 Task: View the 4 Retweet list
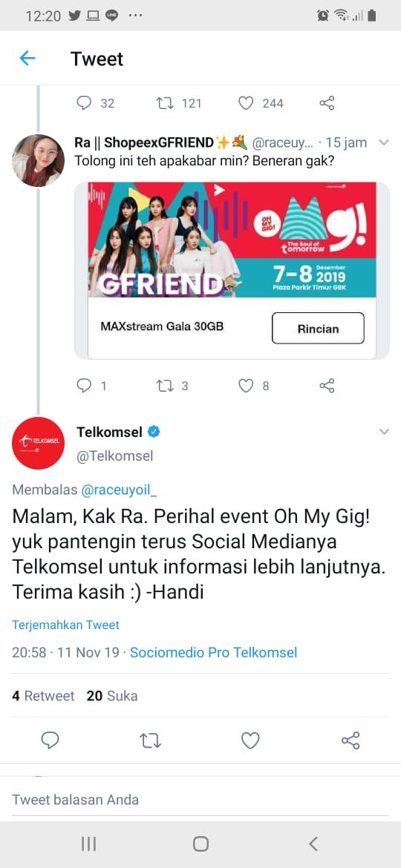[x=43, y=696]
